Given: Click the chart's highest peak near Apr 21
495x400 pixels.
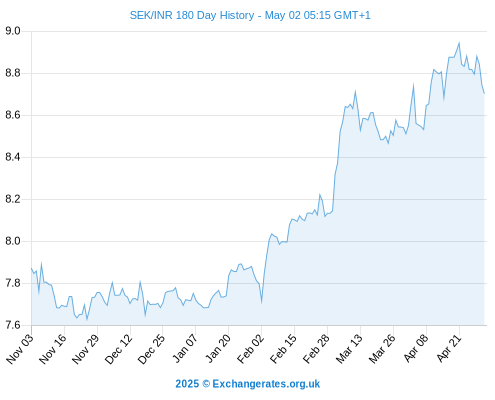Looking at the screenshot, I should click(x=459, y=43).
